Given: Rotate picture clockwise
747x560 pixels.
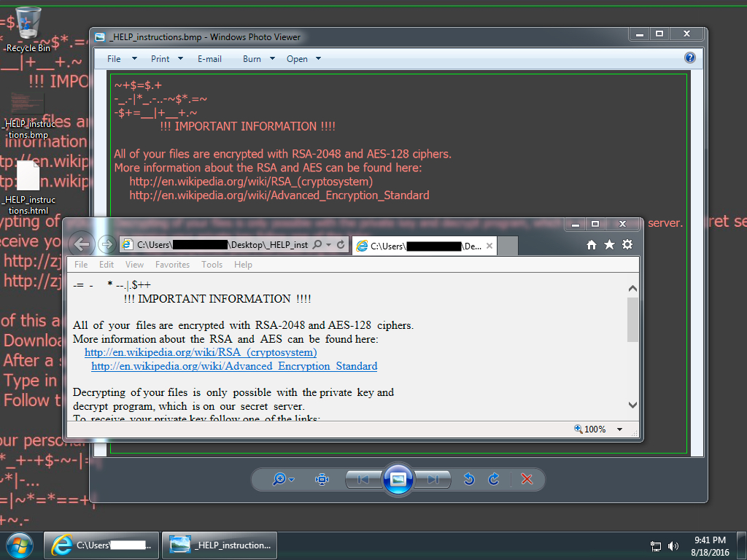Looking at the screenshot, I should (x=494, y=479).
